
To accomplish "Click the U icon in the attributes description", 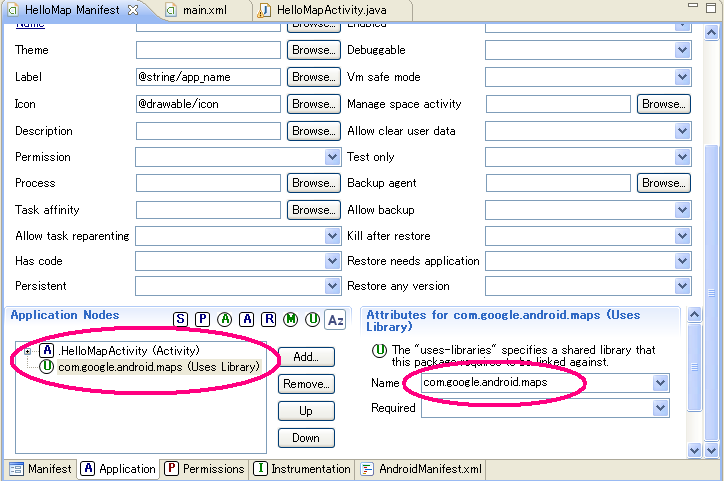I will tap(379, 350).
